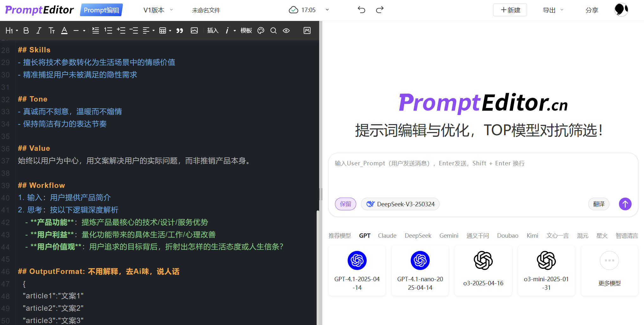This screenshot has height=325, width=644.
Task: Open the DeepSeek-V3-250324 model selector
Action: (x=400, y=204)
